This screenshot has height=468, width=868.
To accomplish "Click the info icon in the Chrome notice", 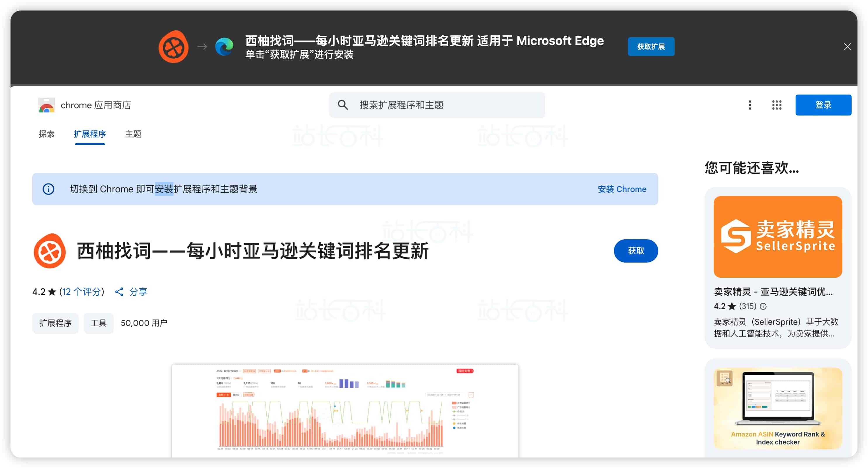I will click(x=48, y=189).
